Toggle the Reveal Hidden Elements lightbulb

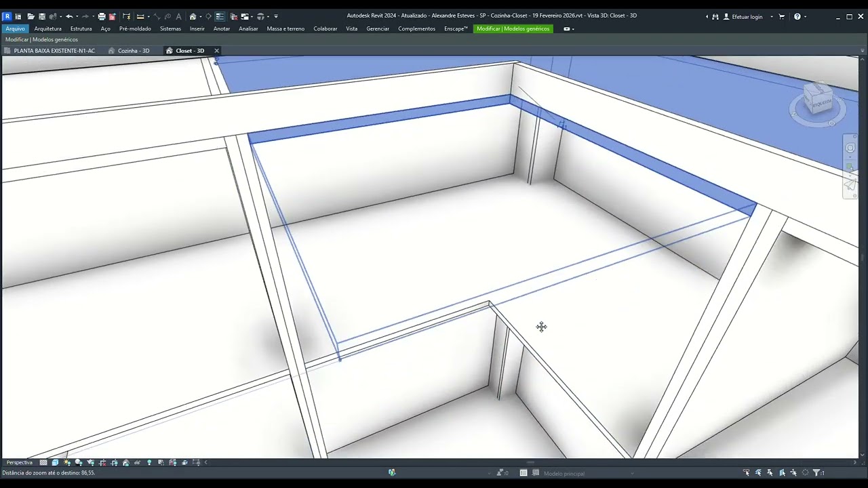click(149, 462)
